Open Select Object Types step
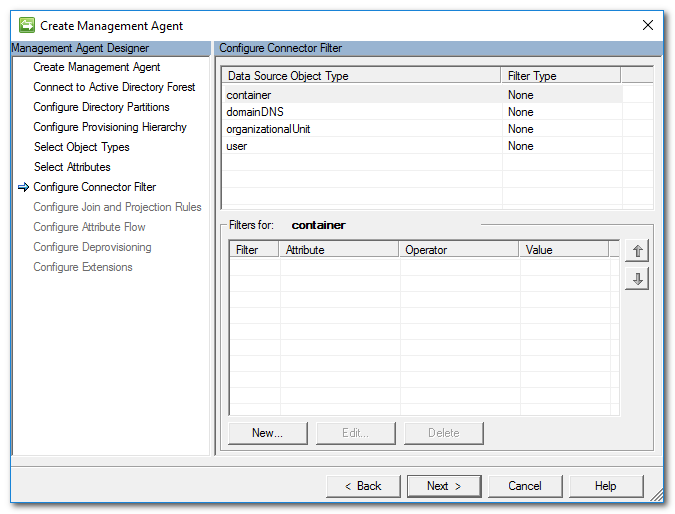675x514 pixels. pos(81,147)
